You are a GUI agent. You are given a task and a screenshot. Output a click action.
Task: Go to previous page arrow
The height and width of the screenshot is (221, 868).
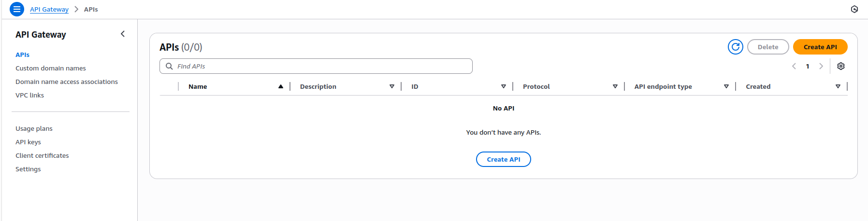794,66
